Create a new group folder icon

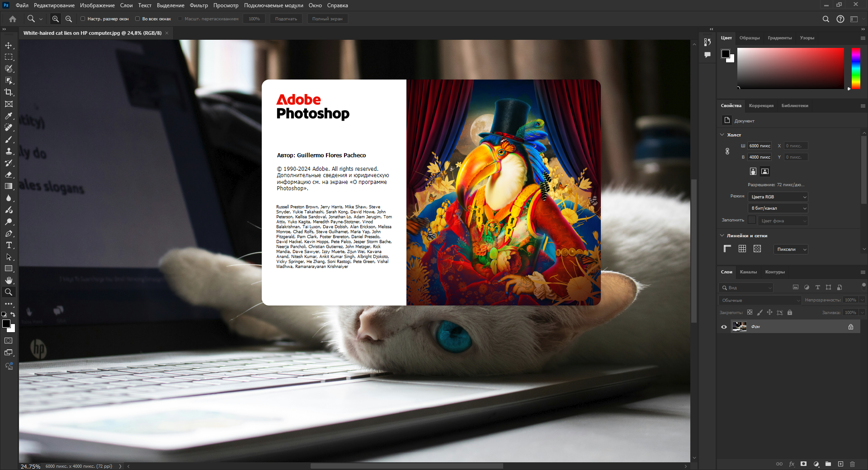tap(828, 464)
